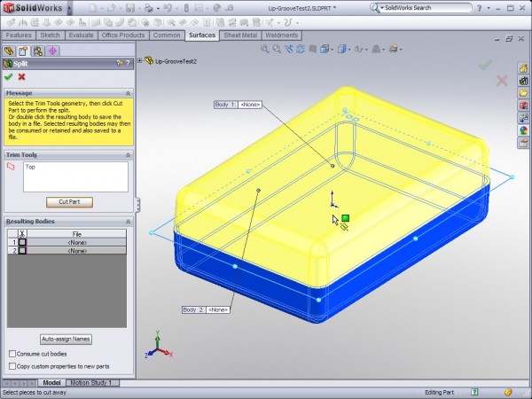Image resolution: width=532 pixels, height=399 pixels.
Task: Open Design Library icon in task pane
Action: [523, 81]
